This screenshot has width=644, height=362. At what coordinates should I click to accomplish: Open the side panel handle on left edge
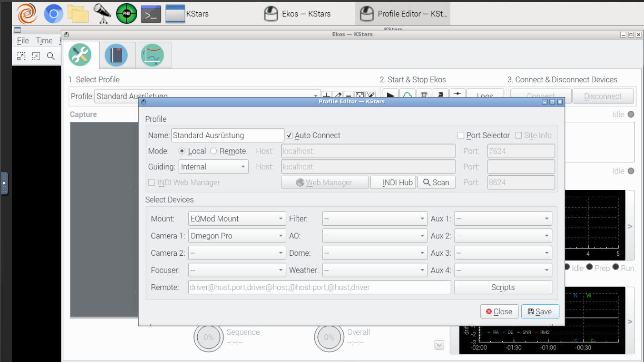tap(4, 183)
